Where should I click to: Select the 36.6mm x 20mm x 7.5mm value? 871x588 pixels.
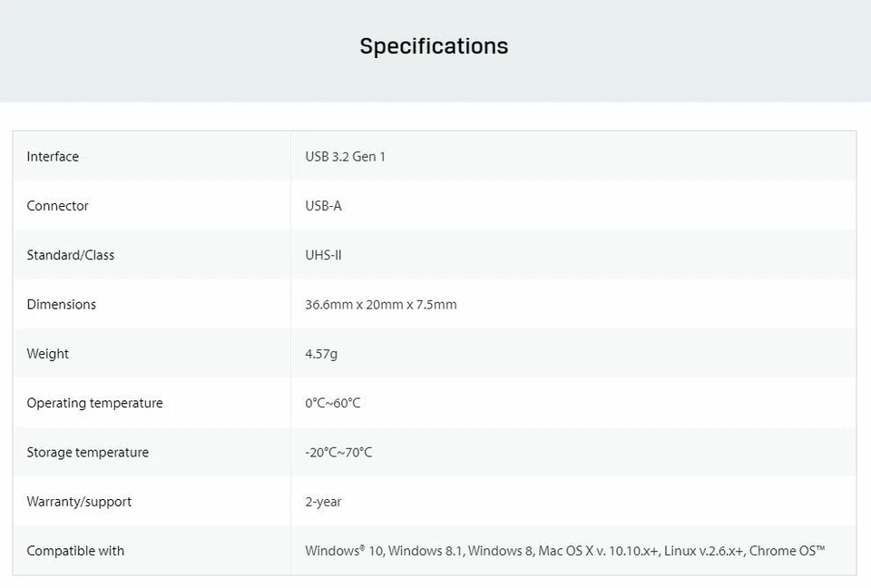[x=380, y=305]
